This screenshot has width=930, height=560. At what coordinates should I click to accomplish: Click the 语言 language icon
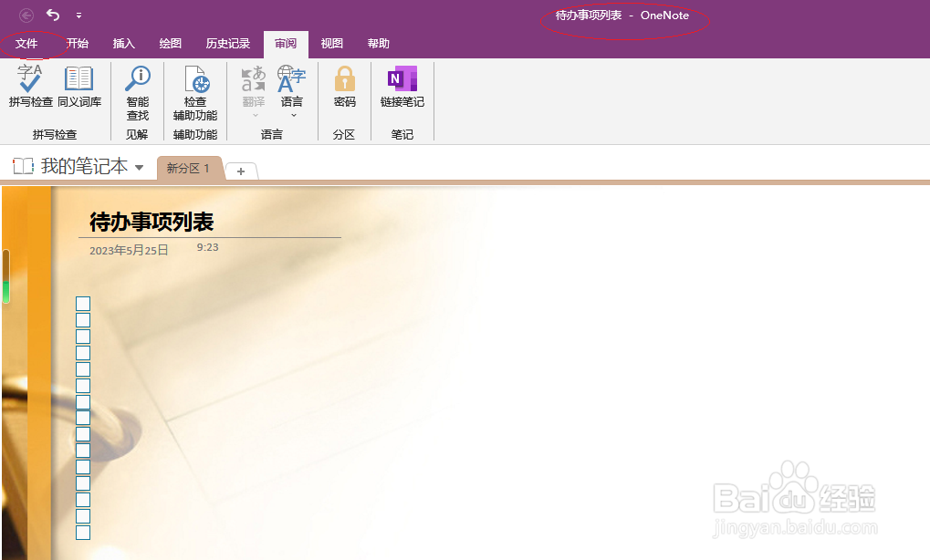pyautogui.click(x=291, y=79)
